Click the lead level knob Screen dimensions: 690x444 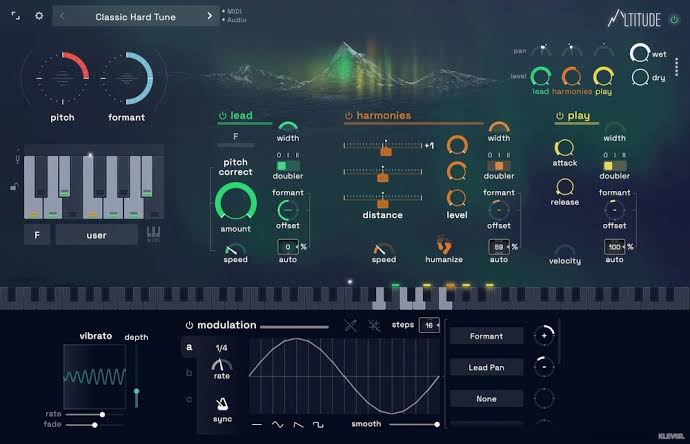point(540,77)
